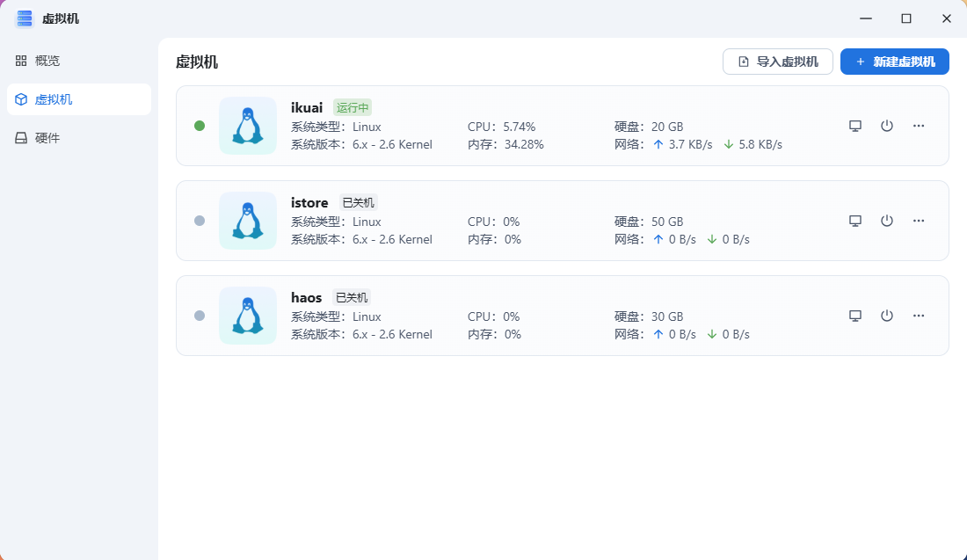Power on the haos virtual machine
The width and height of the screenshot is (967, 560).
point(887,316)
